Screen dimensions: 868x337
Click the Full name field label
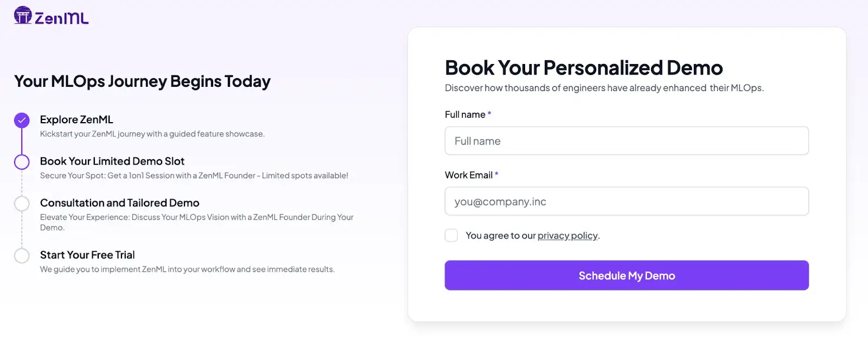(465, 115)
